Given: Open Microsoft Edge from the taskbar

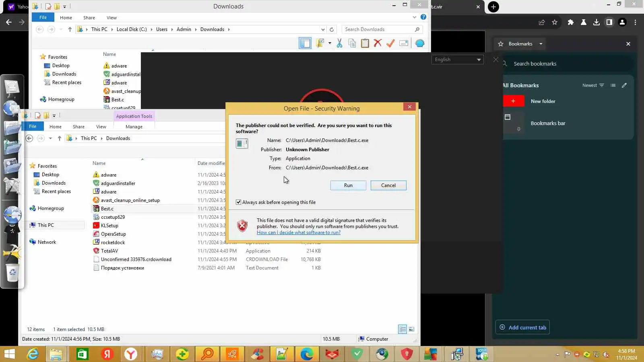Looking at the screenshot, I should click(x=307, y=354).
